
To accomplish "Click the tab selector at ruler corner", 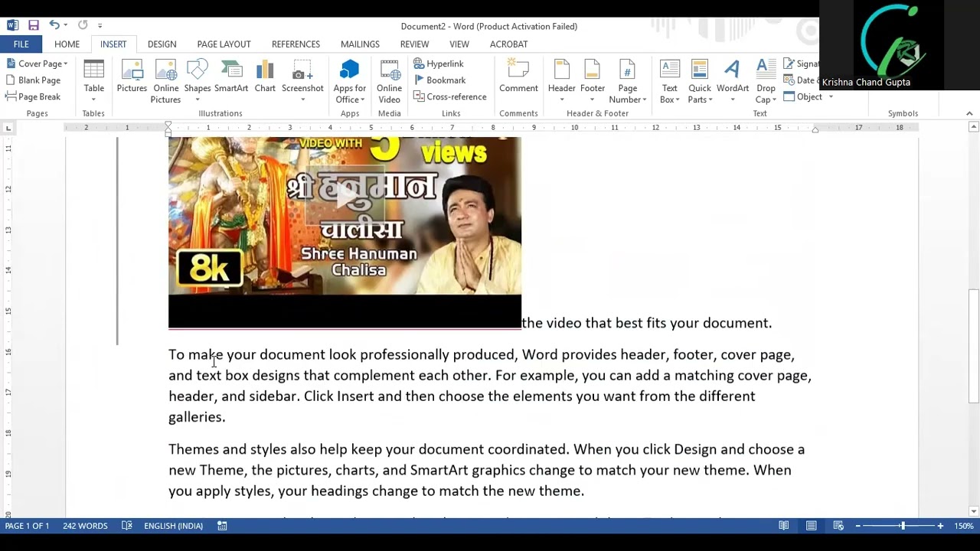I will coord(8,128).
